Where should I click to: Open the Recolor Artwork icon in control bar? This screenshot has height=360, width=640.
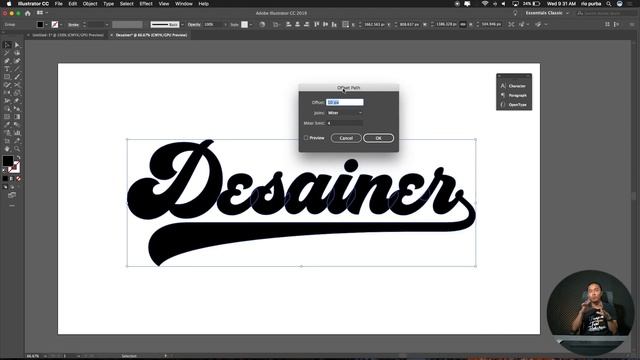pyautogui.click(x=262, y=24)
